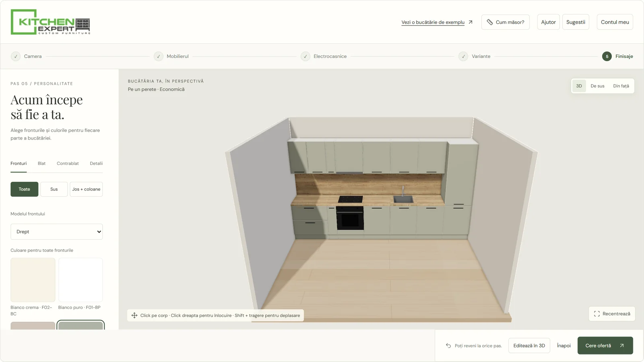Click the checkmark icon for Mobilierul step
This screenshot has height=362, width=644.
click(159, 56)
